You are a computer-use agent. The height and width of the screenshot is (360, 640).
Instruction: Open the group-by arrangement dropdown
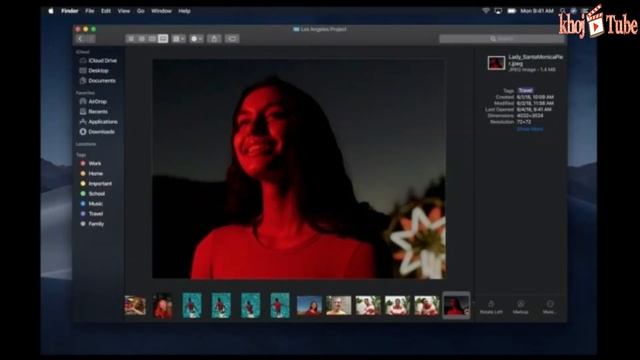coord(178,39)
